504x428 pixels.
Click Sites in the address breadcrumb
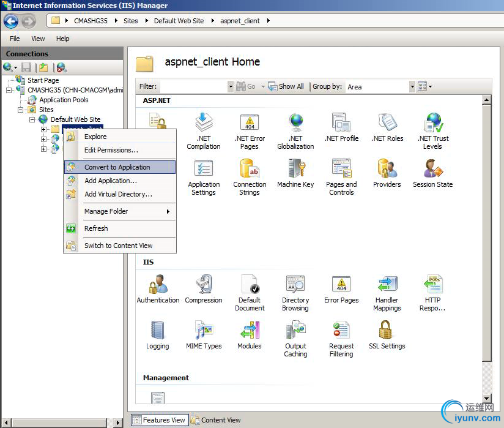pos(130,21)
